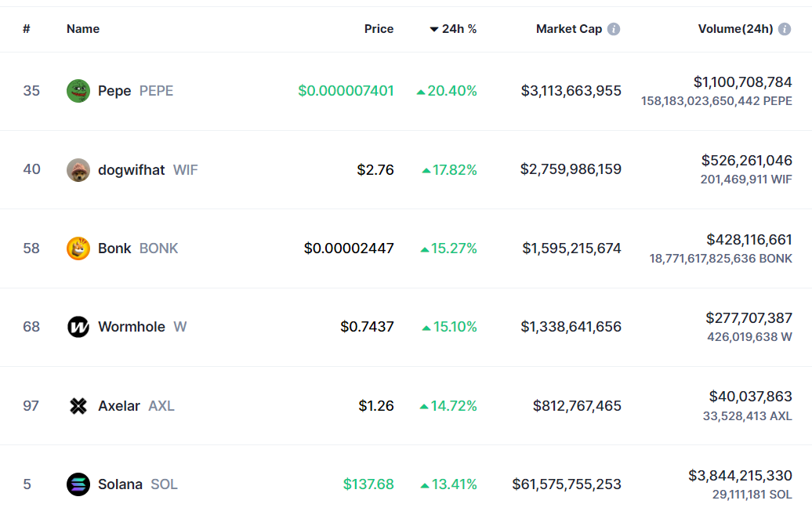812x515 pixels.
Task: Click the Bonk coin logo
Action: click(x=78, y=248)
